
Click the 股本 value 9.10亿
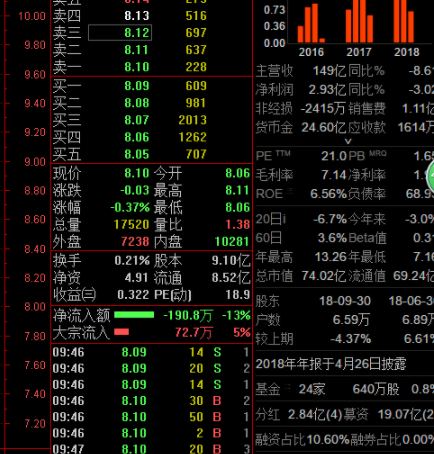pyautogui.click(x=231, y=261)
